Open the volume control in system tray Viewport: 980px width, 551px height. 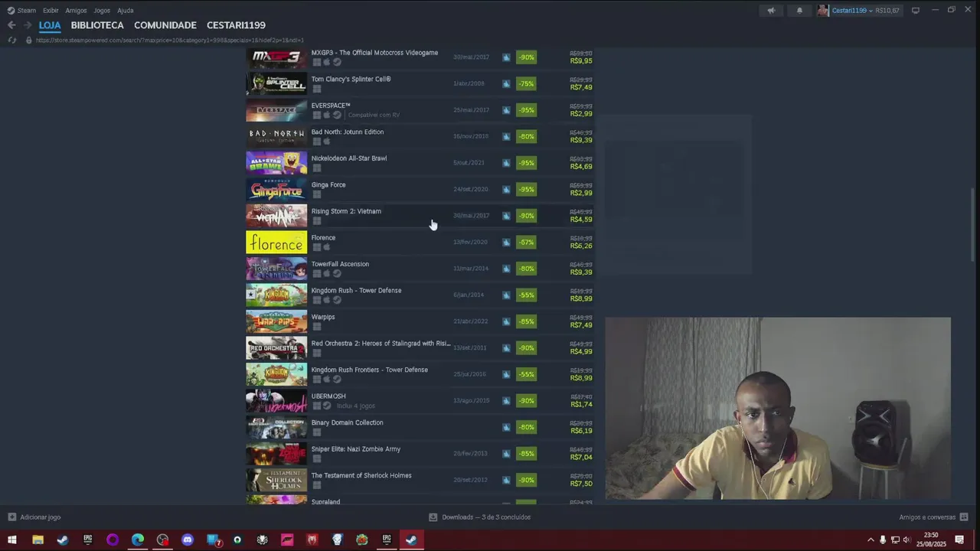(x=907, y=540)
